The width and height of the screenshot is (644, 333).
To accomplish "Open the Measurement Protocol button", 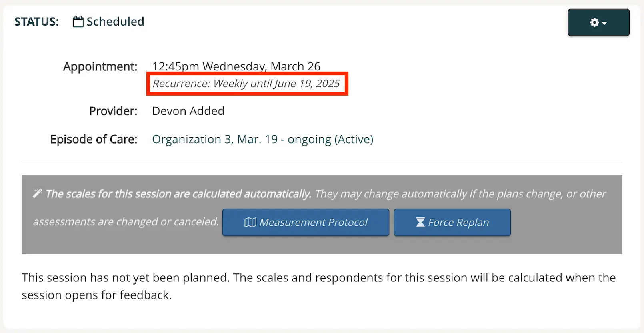I will [x=306, y=222].
